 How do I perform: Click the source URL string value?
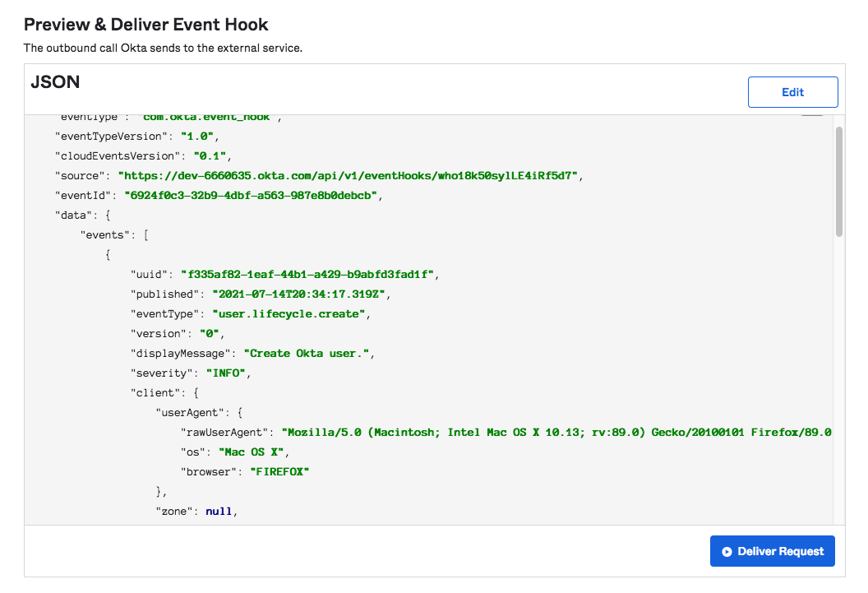(x=349, y=175)
